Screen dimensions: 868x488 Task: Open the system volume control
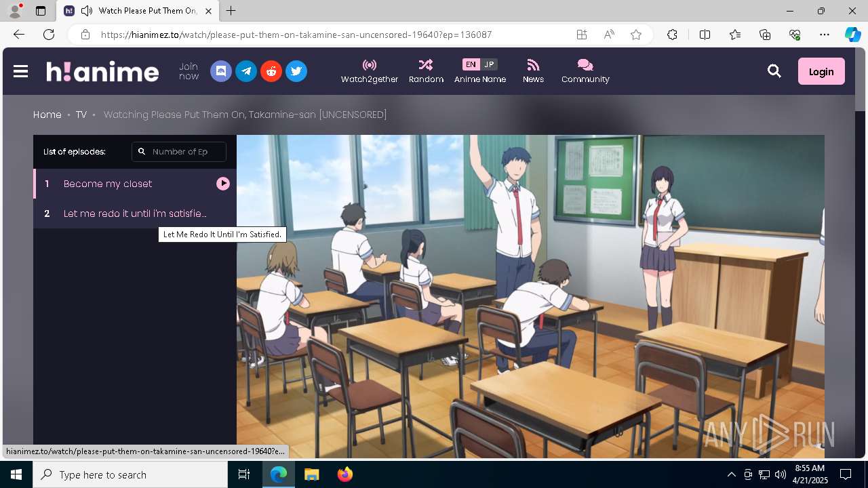[x=781, y=474]
